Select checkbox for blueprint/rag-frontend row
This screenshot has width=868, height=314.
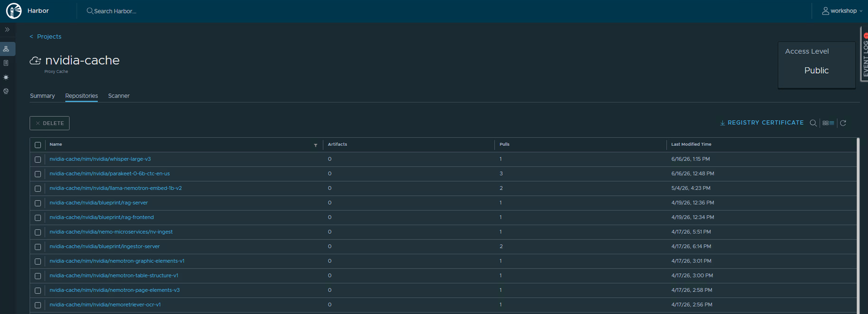[x=38, y=217]
